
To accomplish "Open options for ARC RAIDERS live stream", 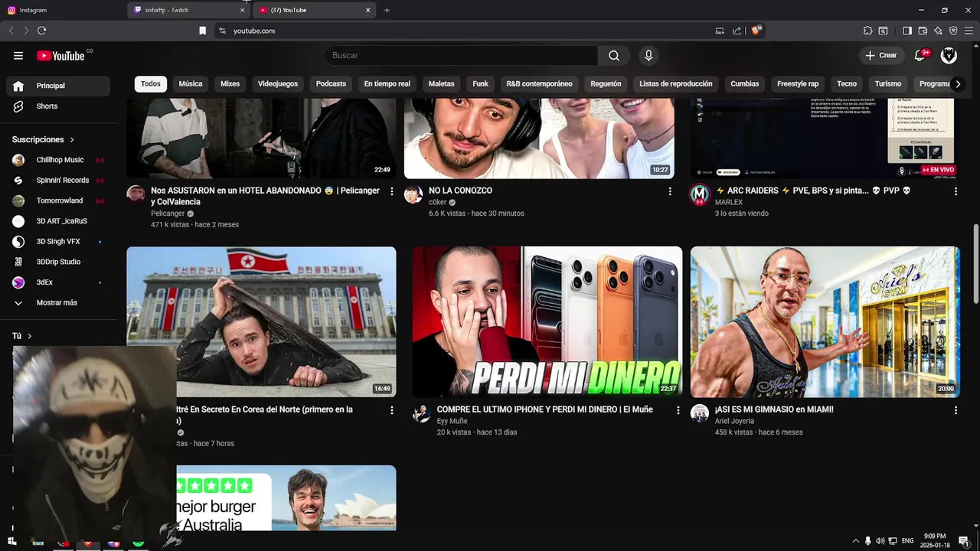I will click(x=955, y=191).
